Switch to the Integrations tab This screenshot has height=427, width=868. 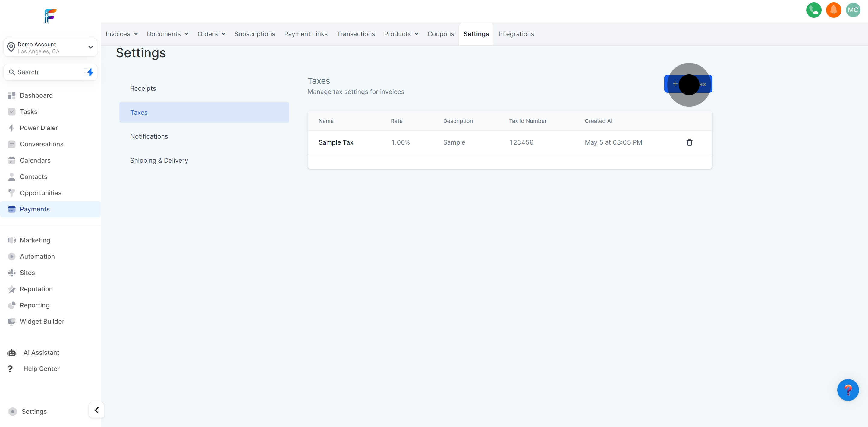tap(516, 34)
